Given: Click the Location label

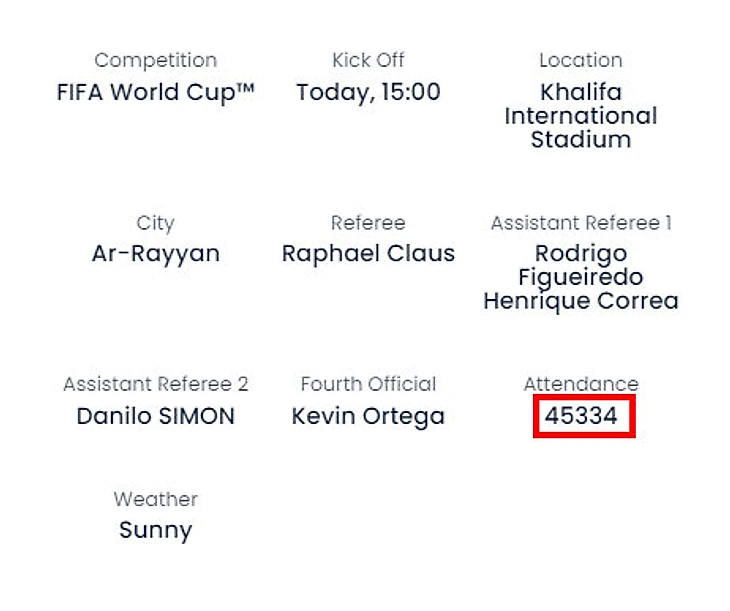Looking at the screenshot, I should (x=580, y=61).
